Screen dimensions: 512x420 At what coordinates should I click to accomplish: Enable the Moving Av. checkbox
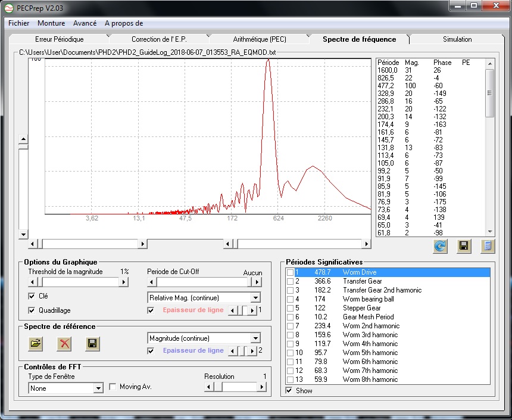(113, 387)
